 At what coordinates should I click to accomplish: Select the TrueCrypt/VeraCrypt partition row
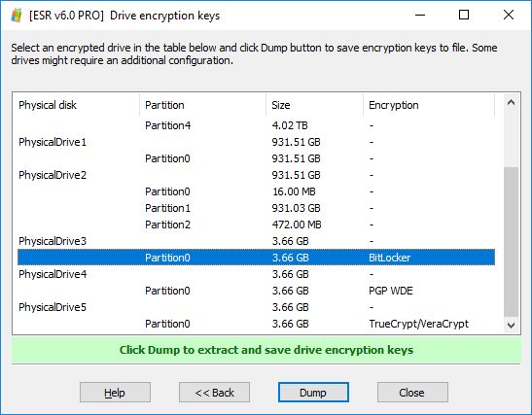pyautogui.click(x=256, y=324)
